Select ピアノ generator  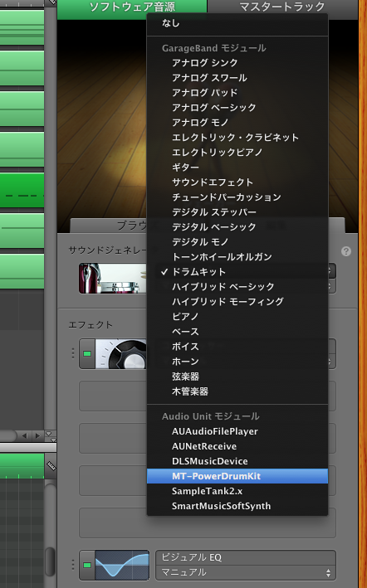(x=237, y=317)
